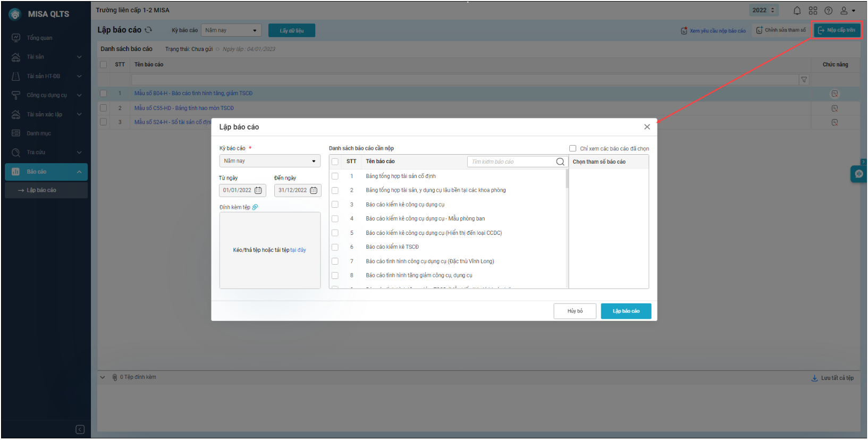Image resolution: width=868 pixels, height=440 pixels.
Task: Collapse the Báo cáo menu
Action: coord(79,172)
